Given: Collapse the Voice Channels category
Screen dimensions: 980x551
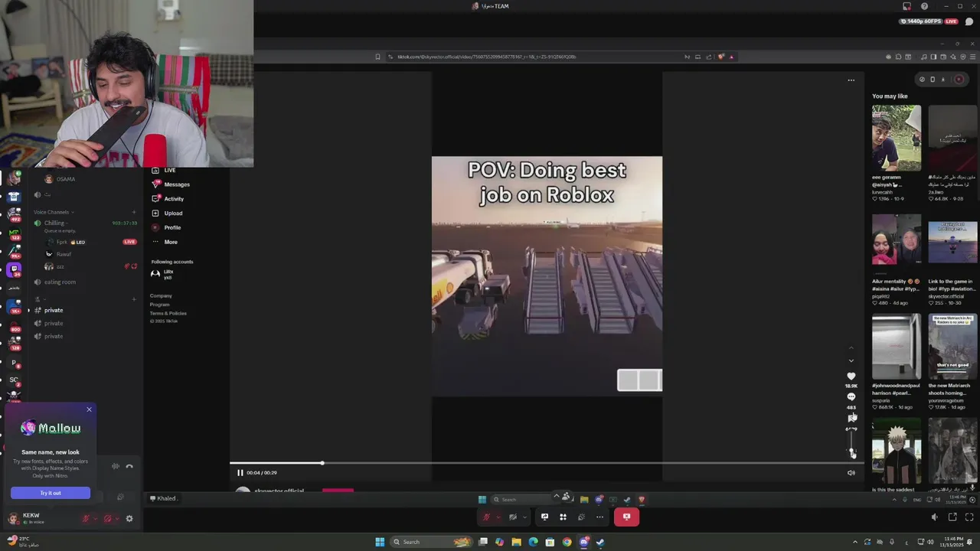Looking at the screenshot, I should coord(54,212).
